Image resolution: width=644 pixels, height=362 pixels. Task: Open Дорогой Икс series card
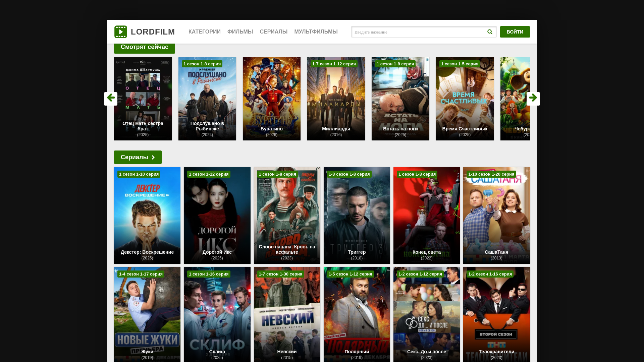coord(217,216)
